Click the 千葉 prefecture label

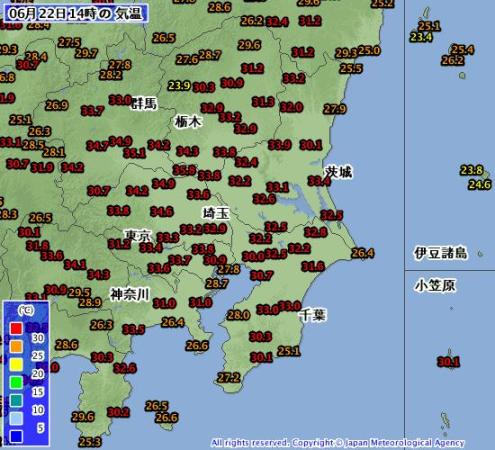tap(313, 315)
